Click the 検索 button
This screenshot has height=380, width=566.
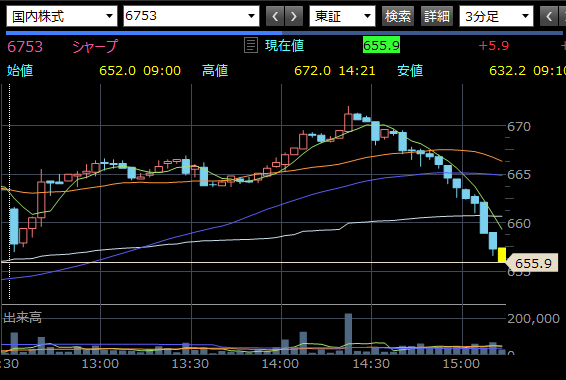click(397, 17)
